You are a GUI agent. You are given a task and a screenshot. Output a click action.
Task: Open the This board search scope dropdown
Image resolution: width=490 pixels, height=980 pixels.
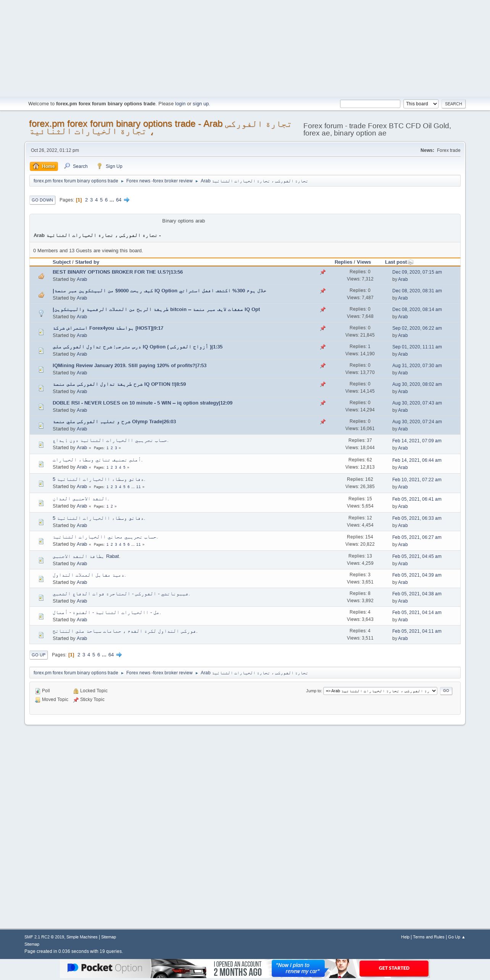coord(421,104)
